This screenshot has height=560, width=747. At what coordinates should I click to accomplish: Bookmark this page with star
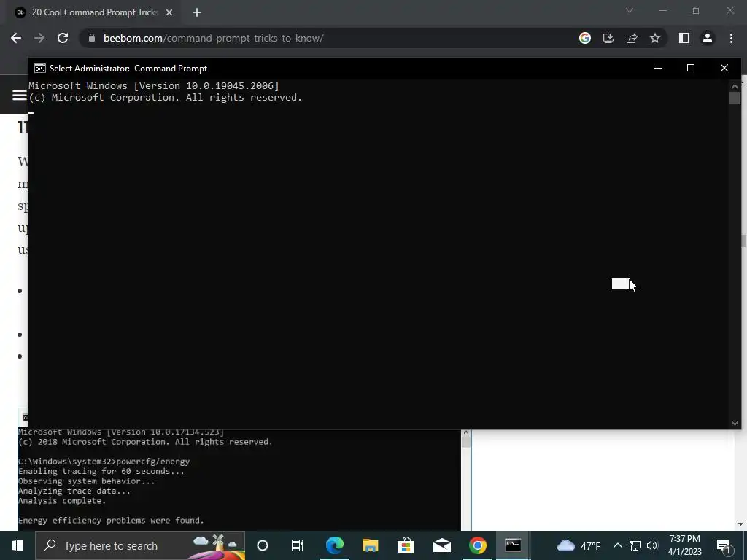[x=655, y=38]
